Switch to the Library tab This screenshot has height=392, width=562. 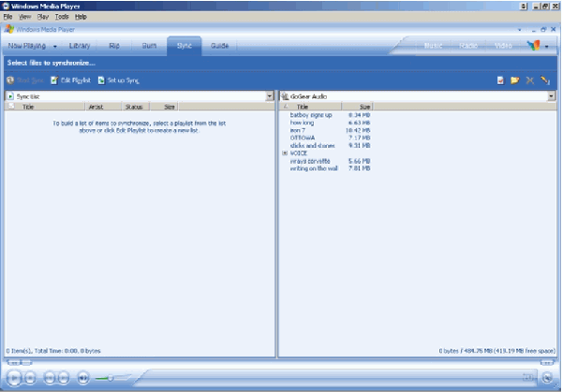(x=80, y=46)
